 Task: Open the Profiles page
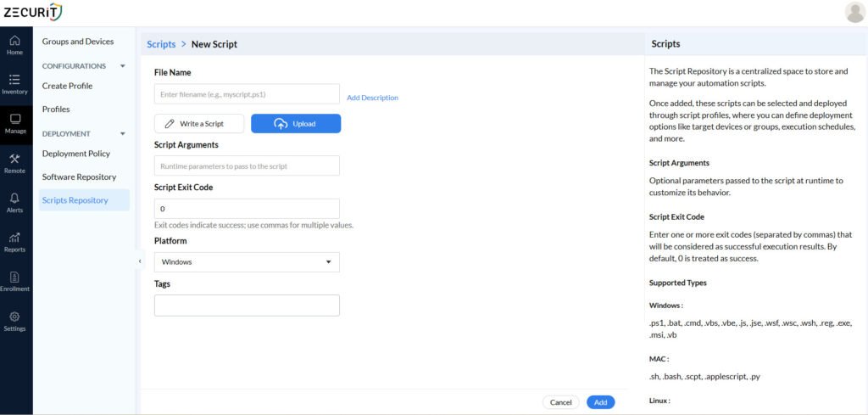[56, 109]
